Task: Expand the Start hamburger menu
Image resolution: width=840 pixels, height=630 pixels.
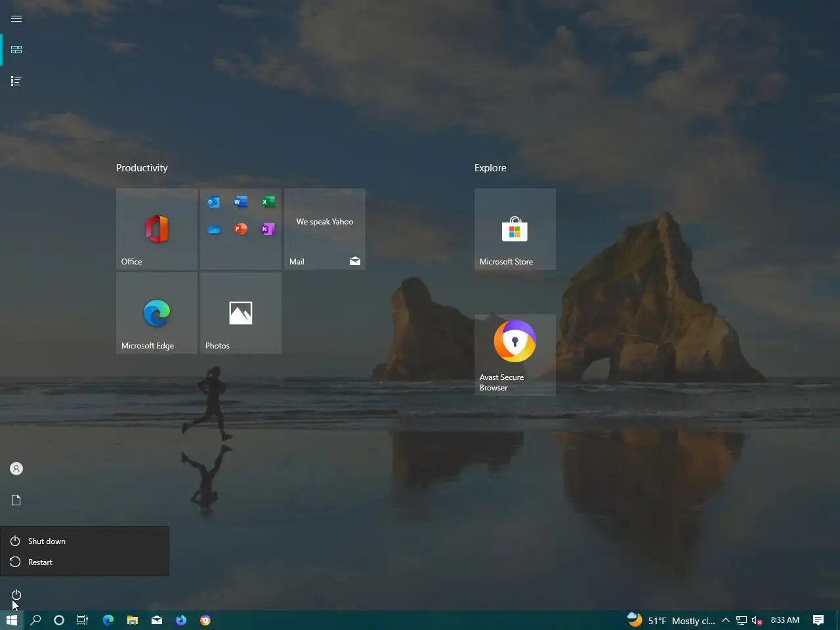Action: coord(16,18)
